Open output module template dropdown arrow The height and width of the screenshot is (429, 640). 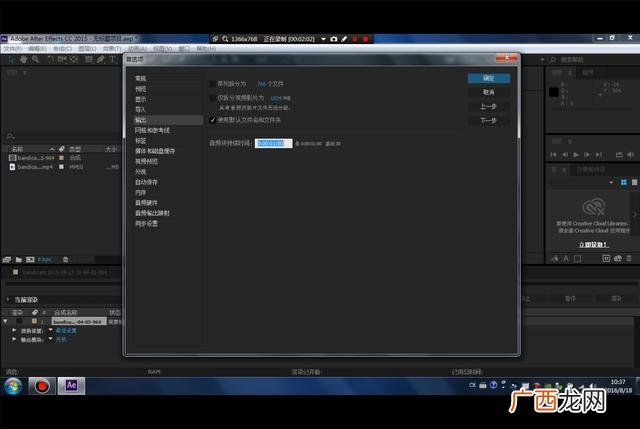pos(51,339)
